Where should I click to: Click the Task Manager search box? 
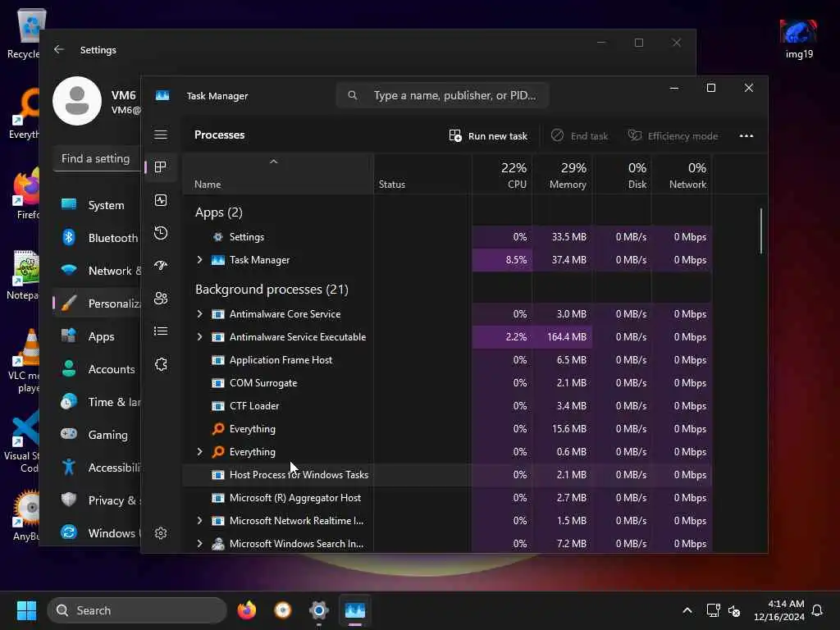pos(442,95)
